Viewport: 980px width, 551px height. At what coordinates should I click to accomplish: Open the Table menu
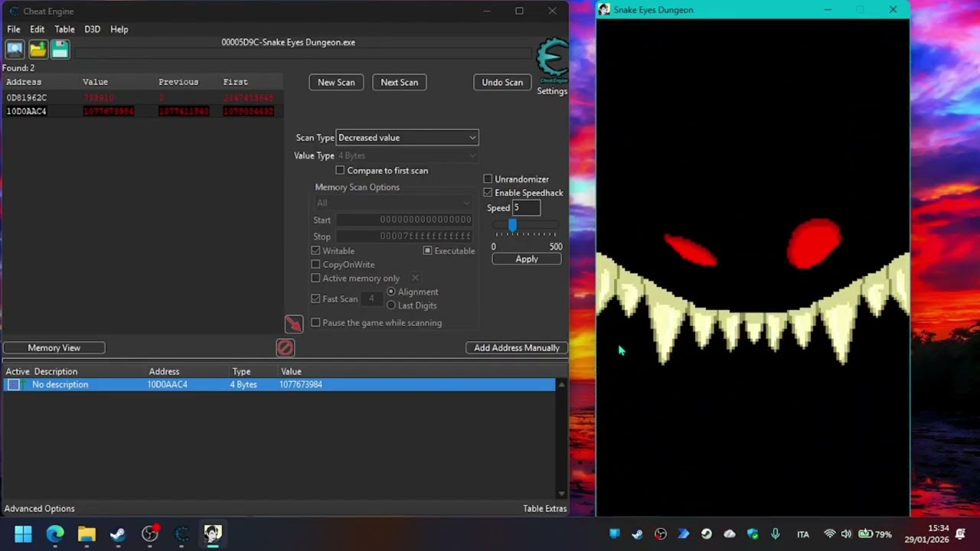64,29
